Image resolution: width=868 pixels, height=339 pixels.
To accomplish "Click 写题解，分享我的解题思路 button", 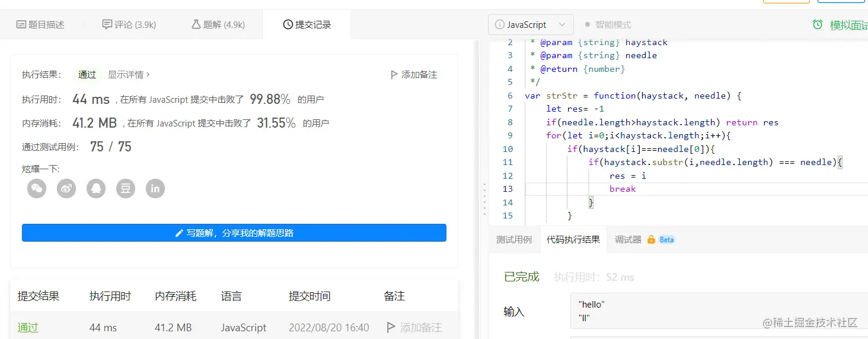I will pyautogui.click(x=234, y=233).
